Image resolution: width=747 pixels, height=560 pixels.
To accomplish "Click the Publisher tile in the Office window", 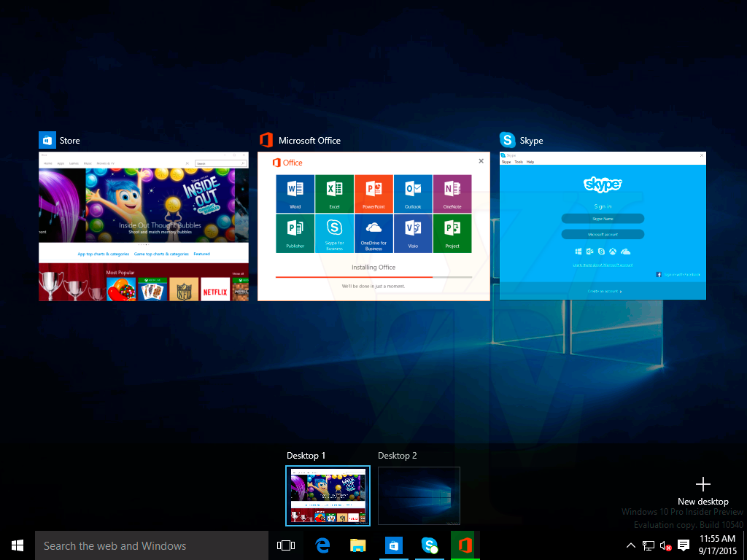I will (x=295, y=233).
